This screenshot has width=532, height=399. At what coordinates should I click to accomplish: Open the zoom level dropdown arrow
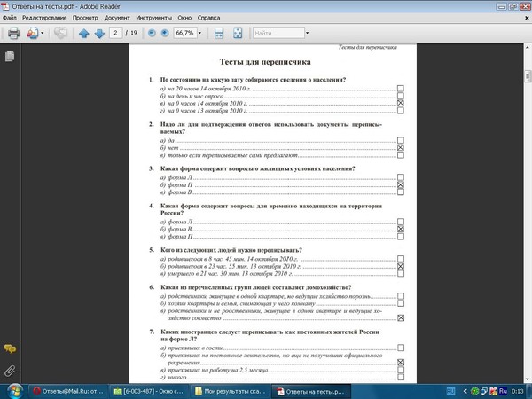point(199,33)
